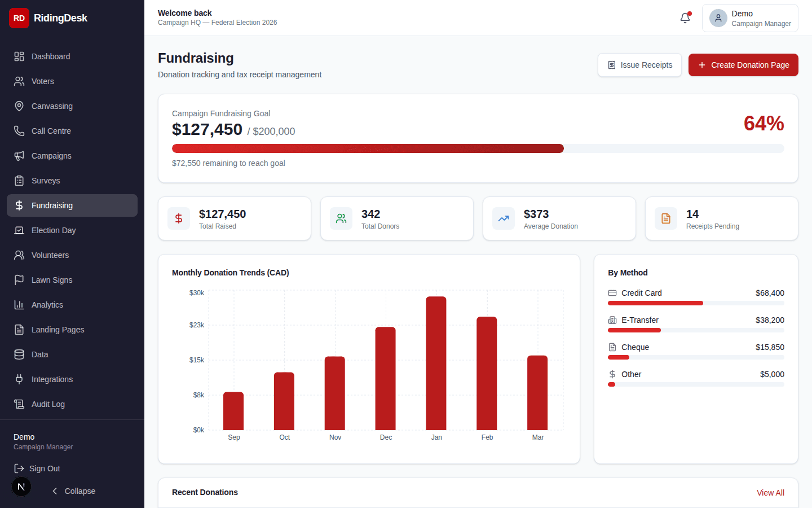Open the Call Centre phone icon
This screenshot has height=508, width=812.
19,130
